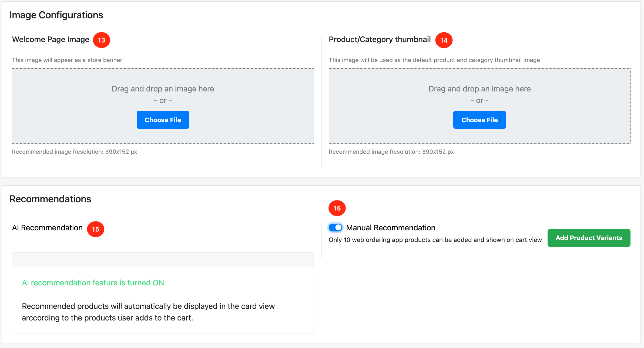Click the red badge numbered 14
Screen dimensions: 644x348
(444, 40)
